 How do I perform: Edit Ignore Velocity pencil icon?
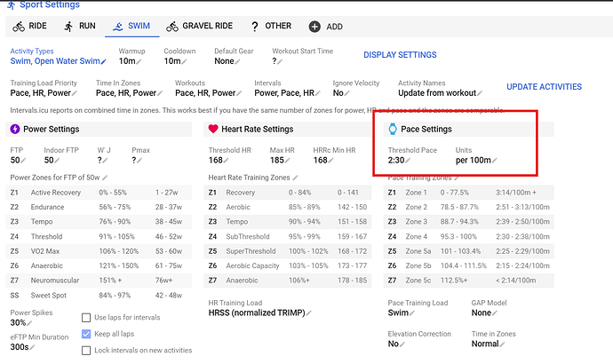click(347, 93)
